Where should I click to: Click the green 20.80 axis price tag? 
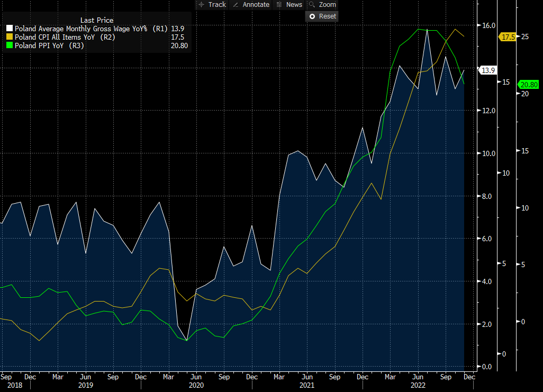click(x=528, y=85)
